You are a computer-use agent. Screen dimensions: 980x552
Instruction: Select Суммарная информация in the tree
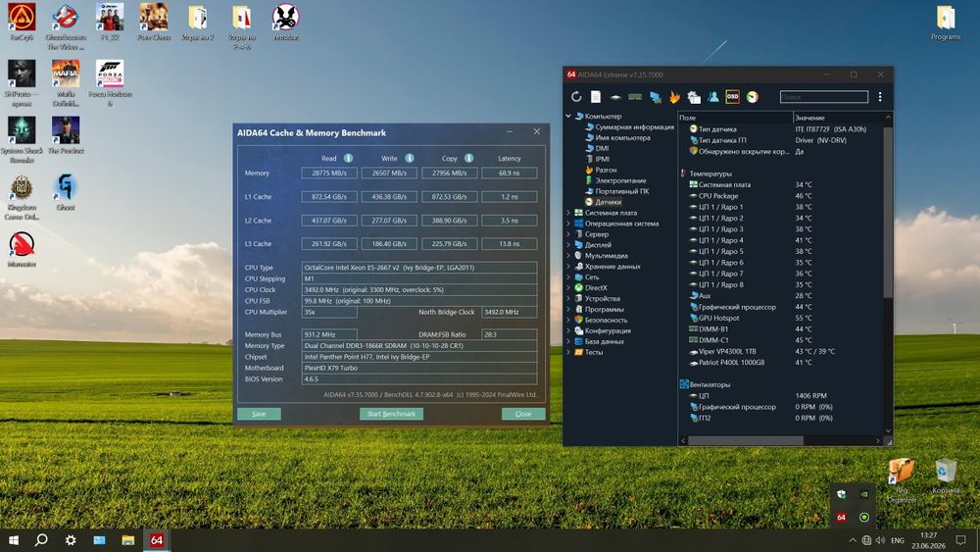[x=634, y=126]
